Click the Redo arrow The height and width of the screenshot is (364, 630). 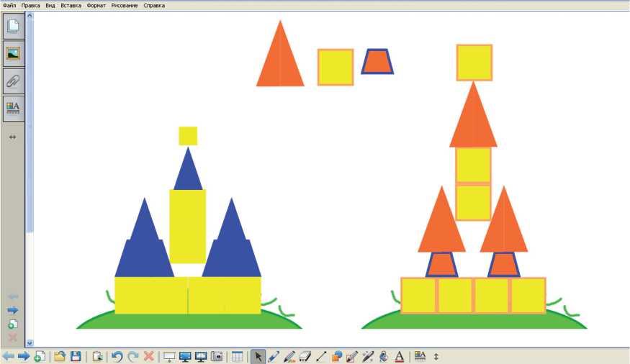tap(133, 356)
